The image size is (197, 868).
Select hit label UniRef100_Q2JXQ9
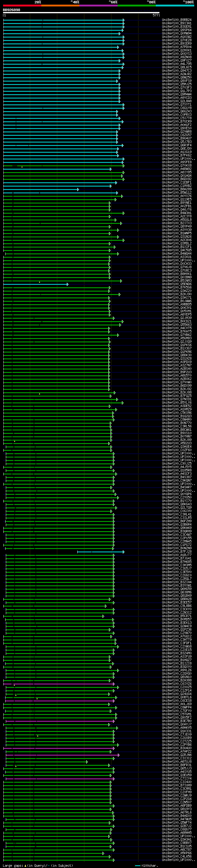coord(177,342)
